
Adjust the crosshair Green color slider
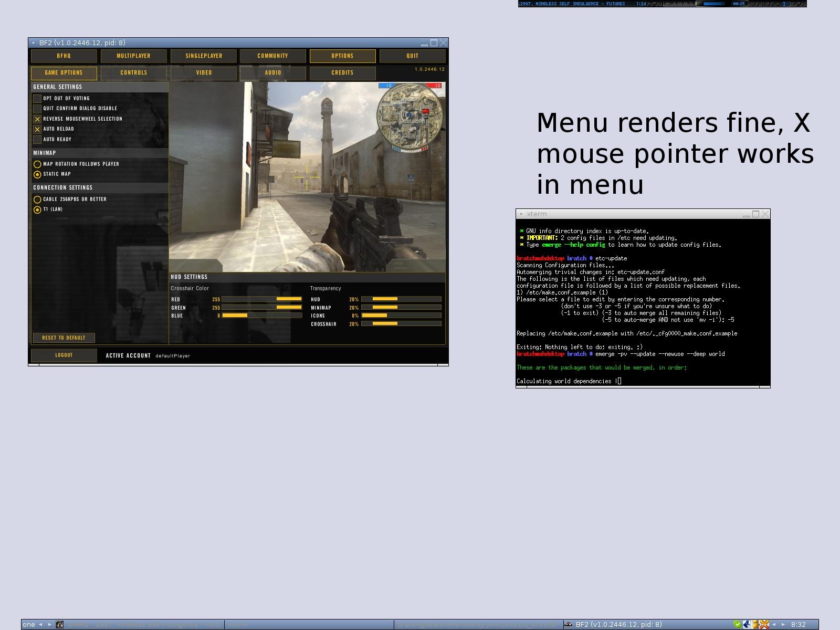pyautogui.click(x=262, y=308)
